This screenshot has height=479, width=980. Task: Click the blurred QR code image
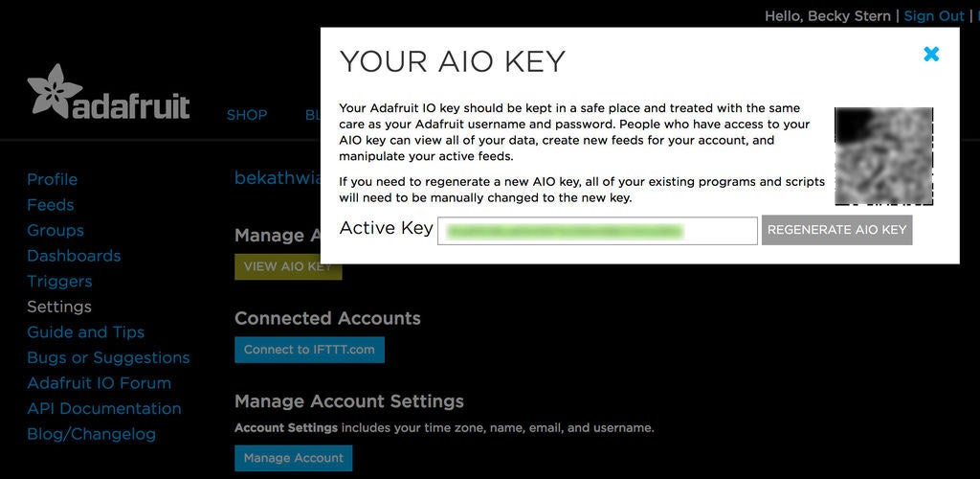click(883, 156)
